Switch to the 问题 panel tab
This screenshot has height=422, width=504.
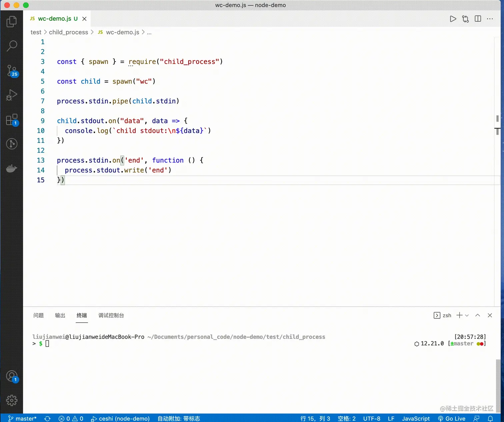coord(38,315)
